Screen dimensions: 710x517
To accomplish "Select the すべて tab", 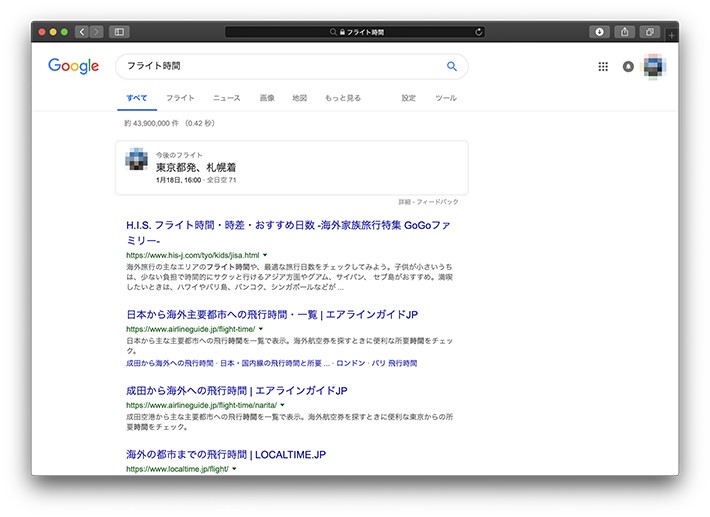I will coord(137,98).
